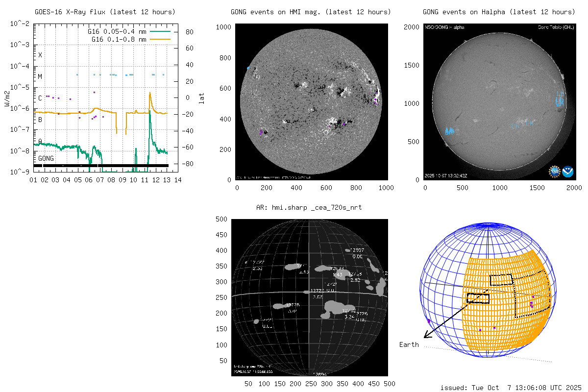Click the 10^-9 flux axis tick label

[21, 172]
